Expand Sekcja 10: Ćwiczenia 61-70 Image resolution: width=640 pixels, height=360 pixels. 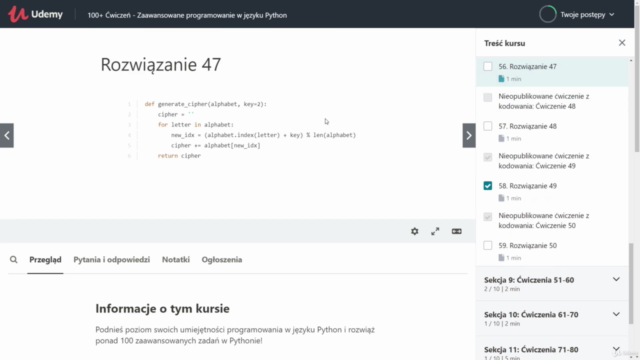552,318
